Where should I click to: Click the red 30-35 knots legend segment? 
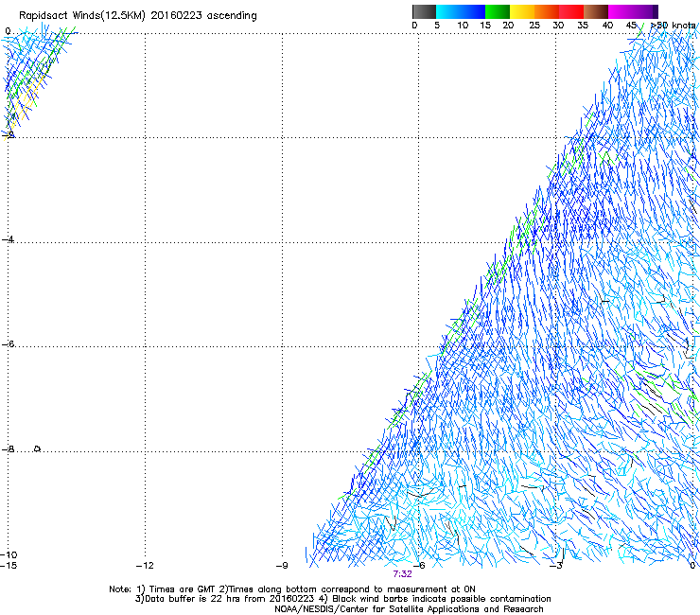[x=571, y=11]
